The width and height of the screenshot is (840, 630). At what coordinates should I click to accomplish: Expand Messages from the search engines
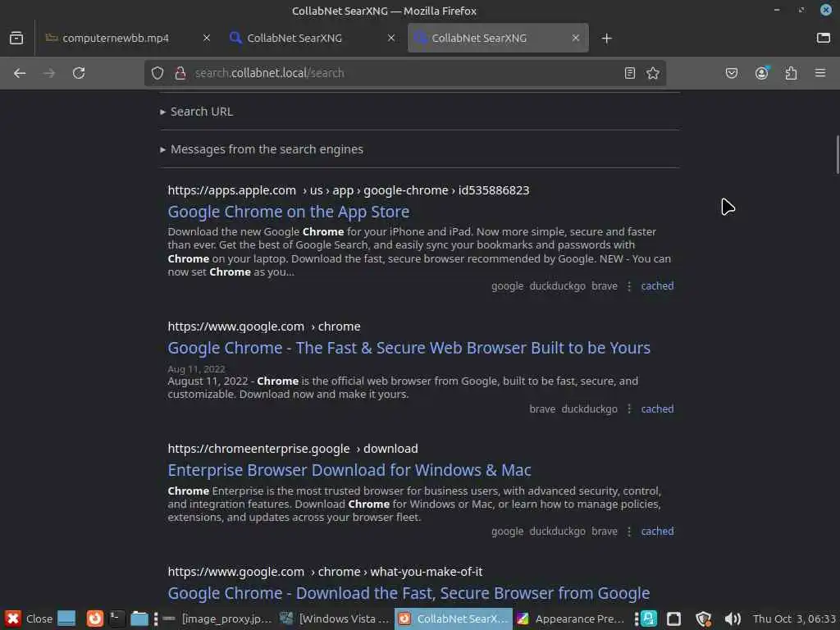coord(262,149)
